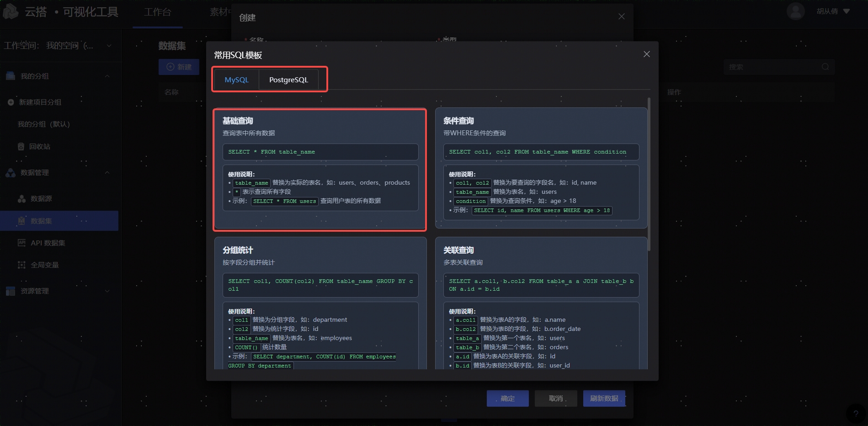This screenshot has height=426, width=868.
Task: Close the 常用SQL模板 dialog
Action: [x=646, y=54]
